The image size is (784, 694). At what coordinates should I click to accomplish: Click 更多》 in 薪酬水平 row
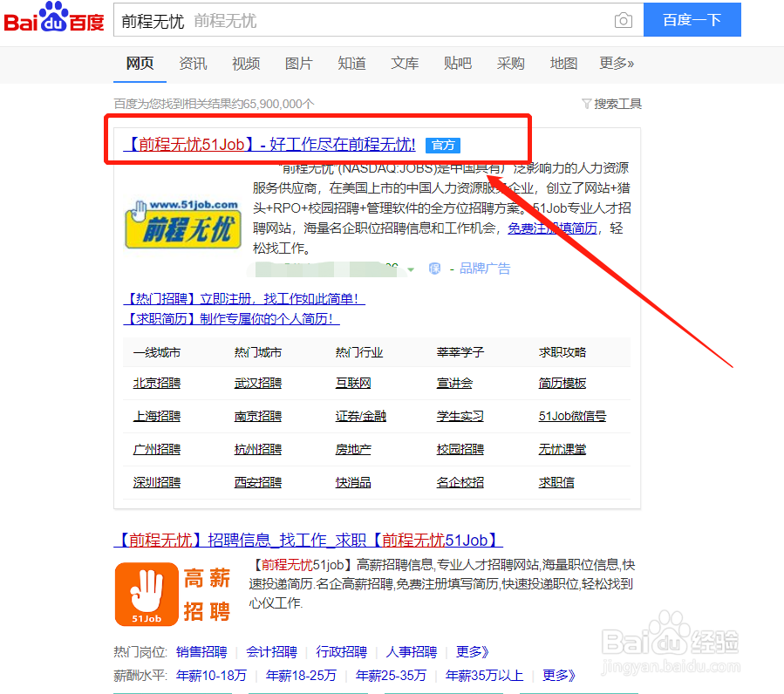tap(559, 676)
